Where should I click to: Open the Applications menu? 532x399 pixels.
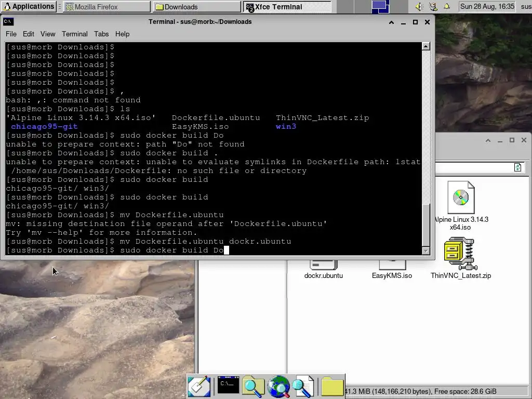click(29, 6)
